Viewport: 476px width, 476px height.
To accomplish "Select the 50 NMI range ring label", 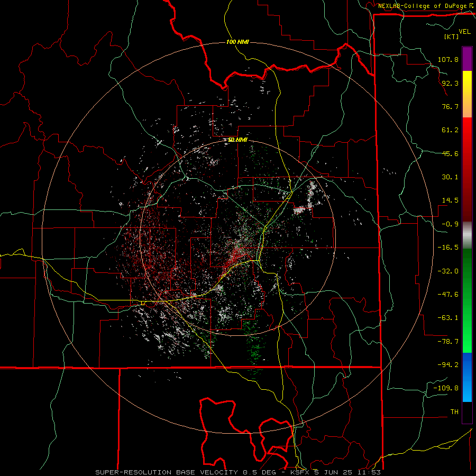I will tap(237, 140).
